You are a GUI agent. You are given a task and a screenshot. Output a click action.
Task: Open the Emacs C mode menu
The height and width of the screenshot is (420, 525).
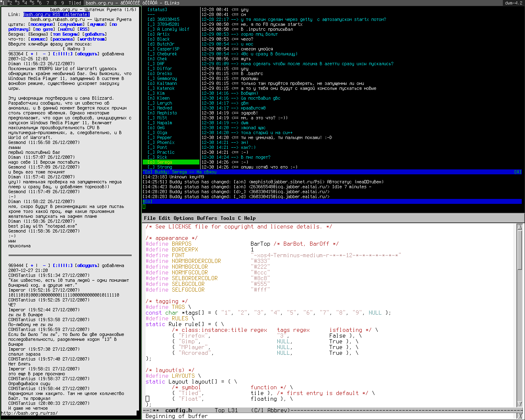tap(240, 218)
